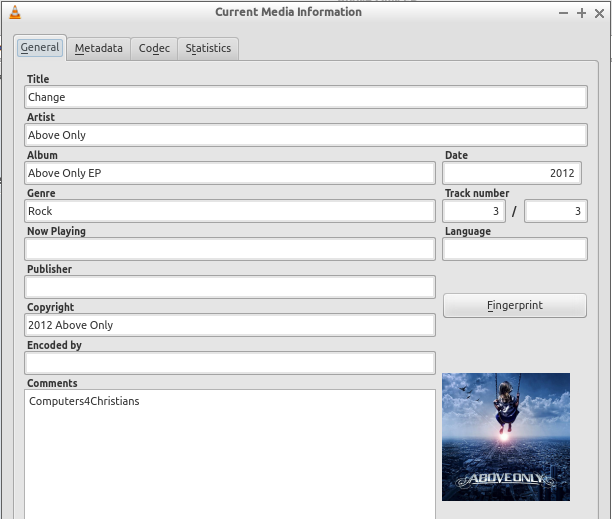Select the Genre field with "Rock"
612x519 pixels.
point(230,211)
